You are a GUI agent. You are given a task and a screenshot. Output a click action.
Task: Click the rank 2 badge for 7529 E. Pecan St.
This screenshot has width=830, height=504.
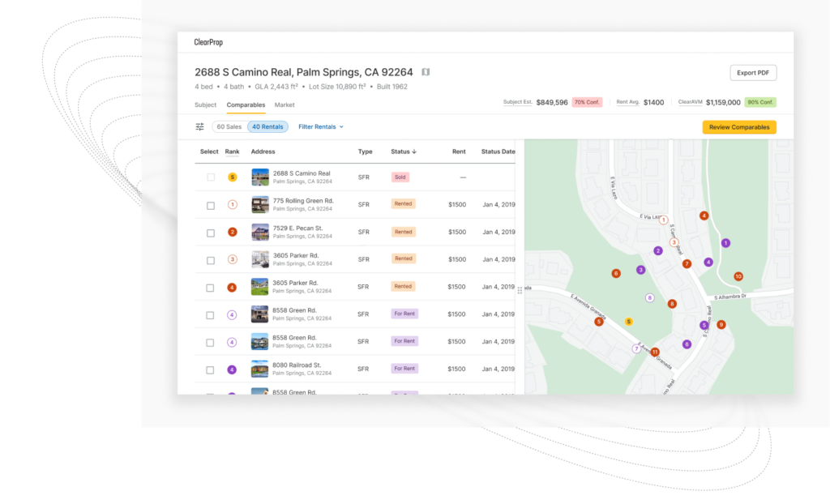[233, 232]
